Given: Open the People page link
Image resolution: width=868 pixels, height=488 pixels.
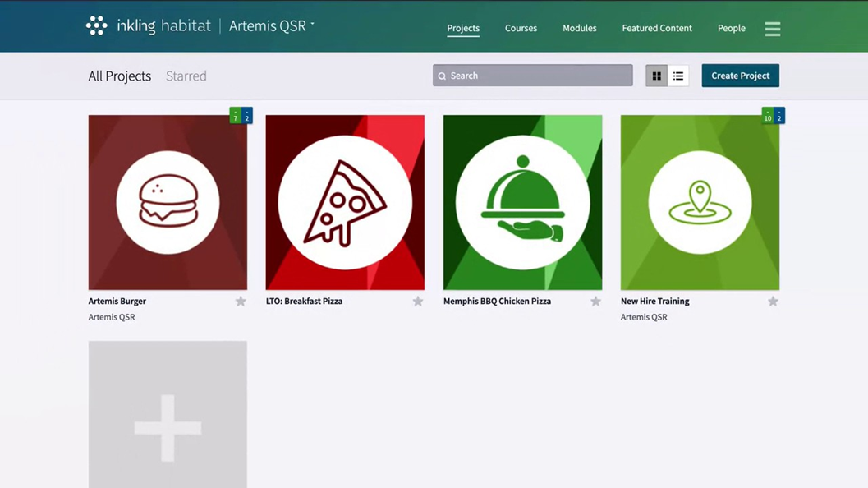Looking at the screenshot, I should pos(731,28).
